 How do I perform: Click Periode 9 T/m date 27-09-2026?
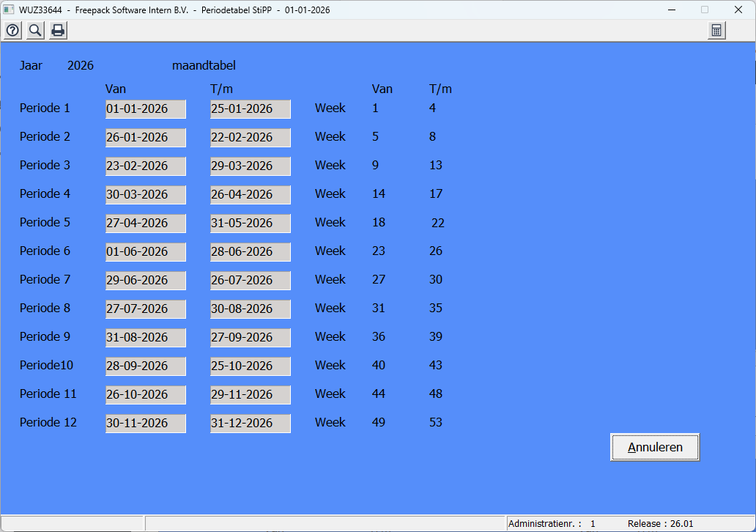pyautogui.click(x=250, y=338)
